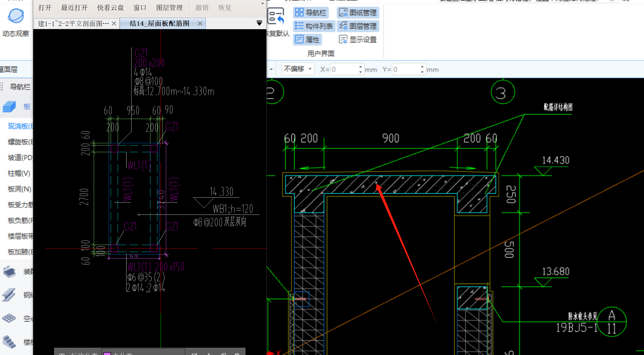
Task: Click the WB1;h=120 slab label
Action: tap(233, 209)
